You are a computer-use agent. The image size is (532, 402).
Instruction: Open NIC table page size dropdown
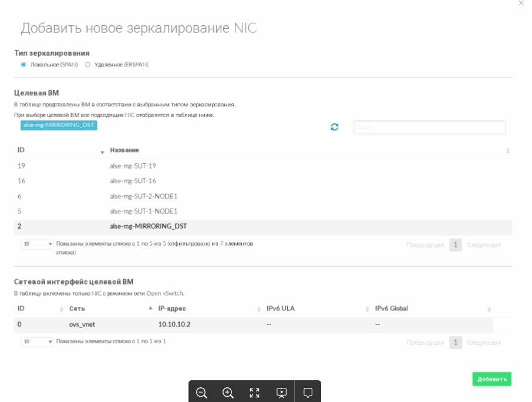36,341
